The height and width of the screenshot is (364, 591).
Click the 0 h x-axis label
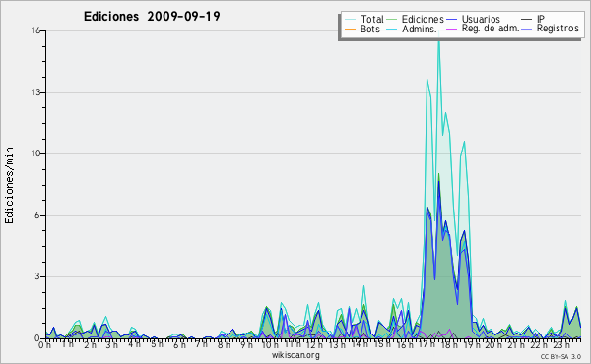44,344
